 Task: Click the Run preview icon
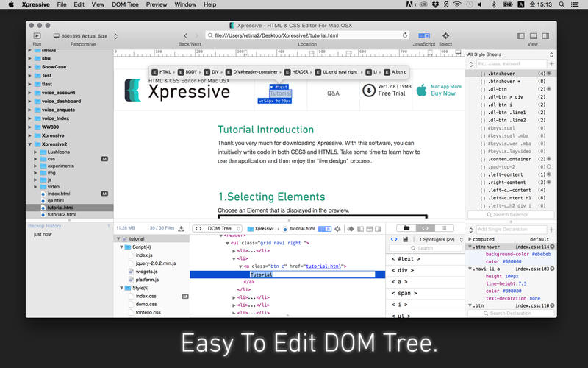click(37, 35)
